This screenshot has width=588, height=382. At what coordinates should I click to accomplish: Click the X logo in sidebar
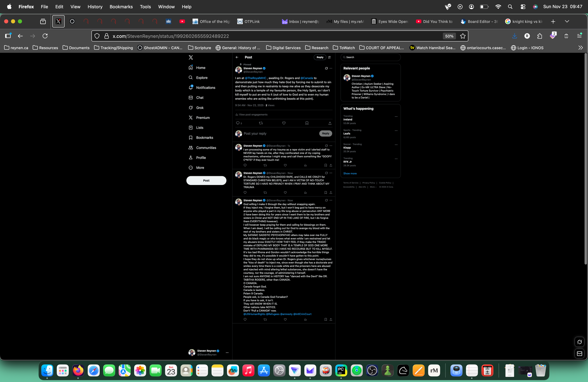pos(191,58)
